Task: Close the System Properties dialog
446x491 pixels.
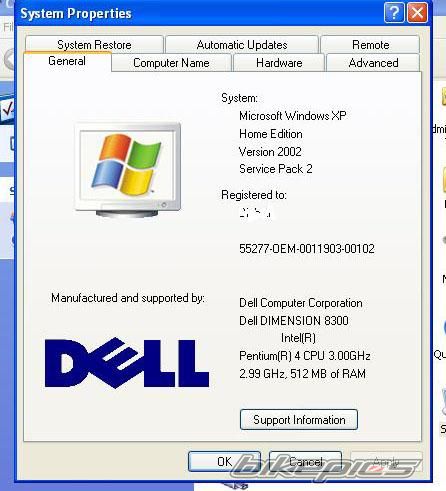Action: [x=417, y=13]
